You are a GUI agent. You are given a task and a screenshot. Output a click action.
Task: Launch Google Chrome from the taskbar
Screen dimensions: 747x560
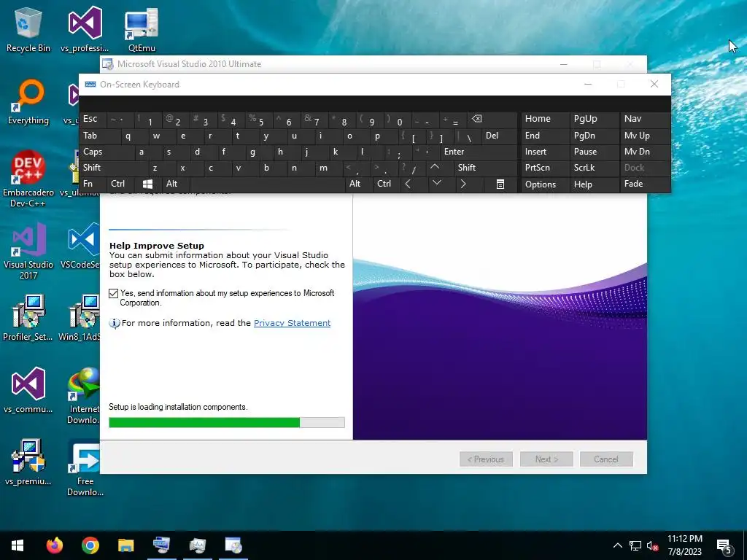click(90, 545)
